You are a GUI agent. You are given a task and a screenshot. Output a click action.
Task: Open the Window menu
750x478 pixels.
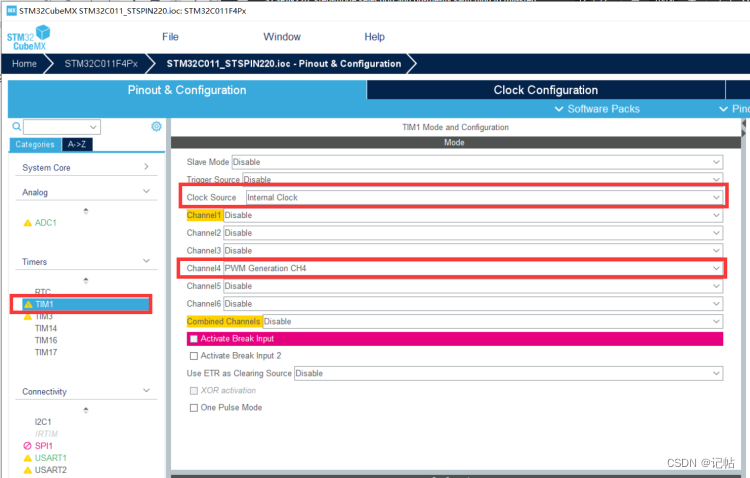tap(282, 37)
